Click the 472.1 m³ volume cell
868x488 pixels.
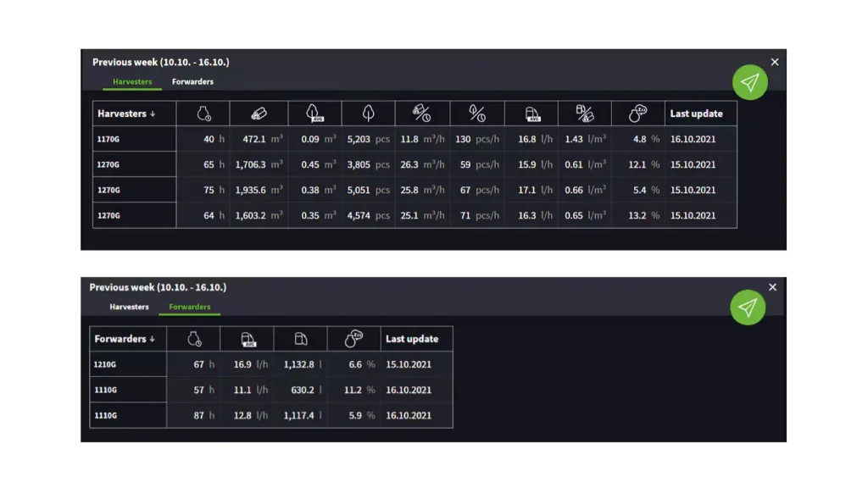pos(259,139)
